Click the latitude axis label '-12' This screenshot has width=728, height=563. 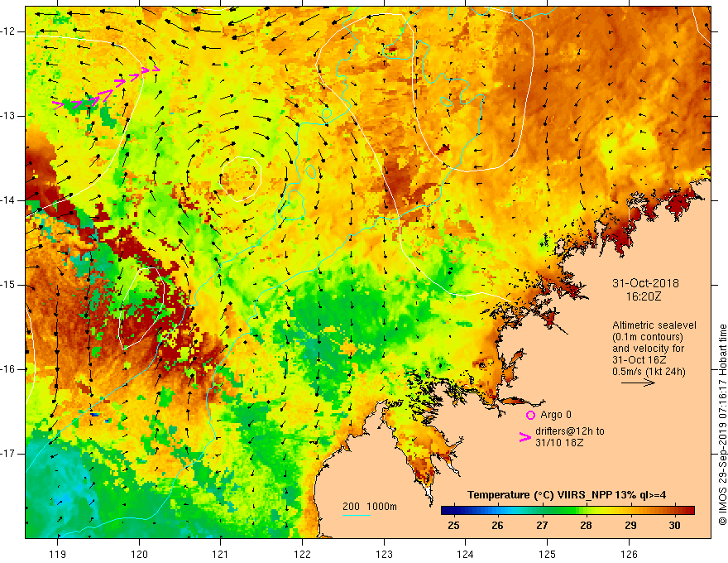[9, 31]
